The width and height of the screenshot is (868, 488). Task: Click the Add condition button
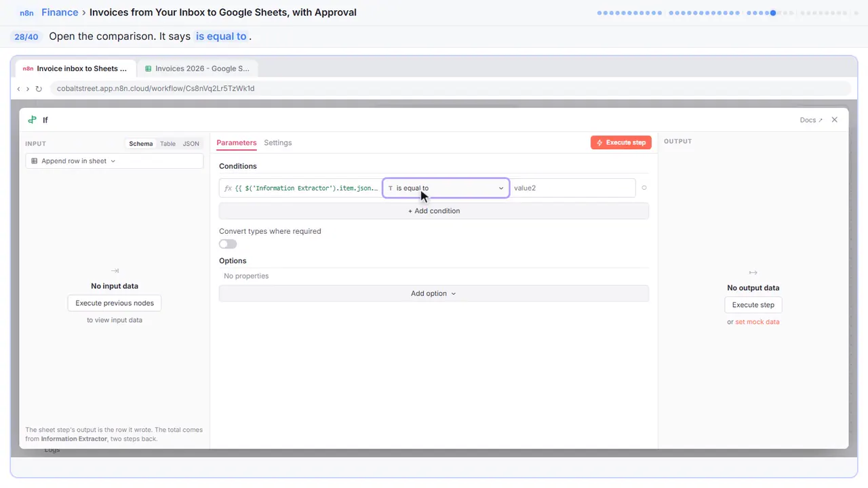point(434,211)
